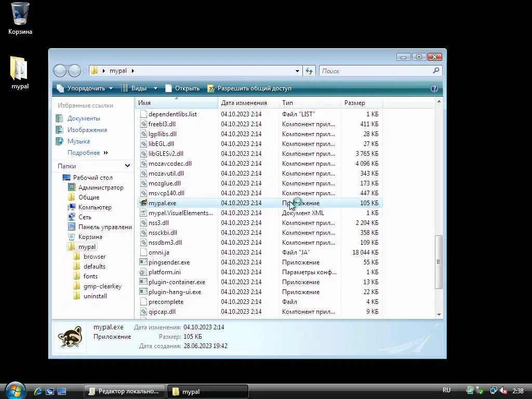Click the raccoon thumbnail in details pane
Screen dimensions: 532x399
(x=70, y=337)
